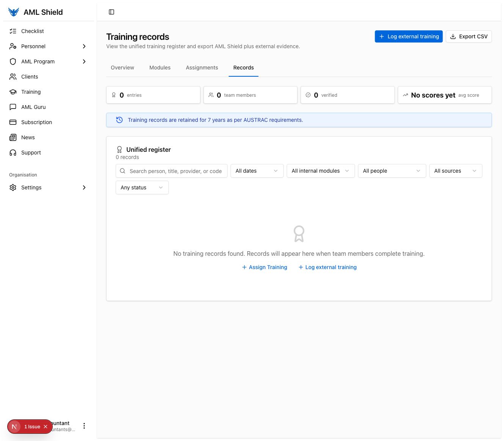504x441 pixels.
Task: Click the empty-state award ribbon icon
Action: pos(299,234)
